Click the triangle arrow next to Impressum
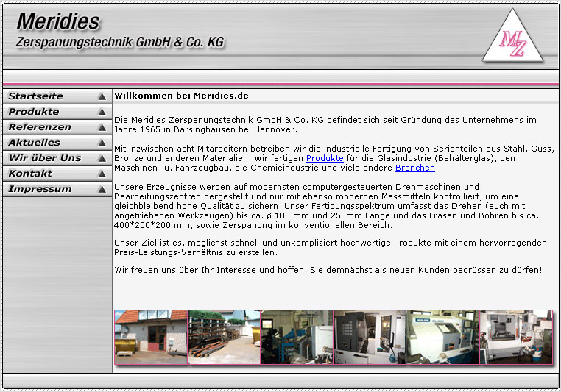 pyautogui.click(x=102, y=189)
